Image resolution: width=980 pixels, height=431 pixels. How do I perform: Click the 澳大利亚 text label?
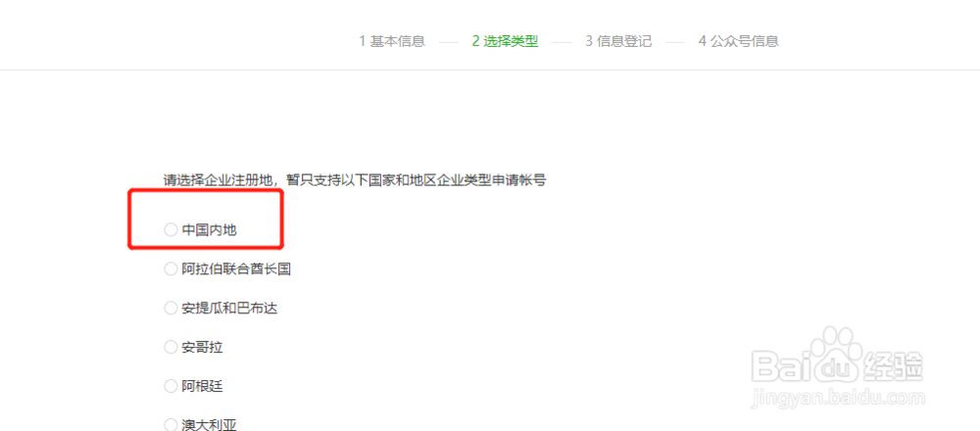pos(210,425)
